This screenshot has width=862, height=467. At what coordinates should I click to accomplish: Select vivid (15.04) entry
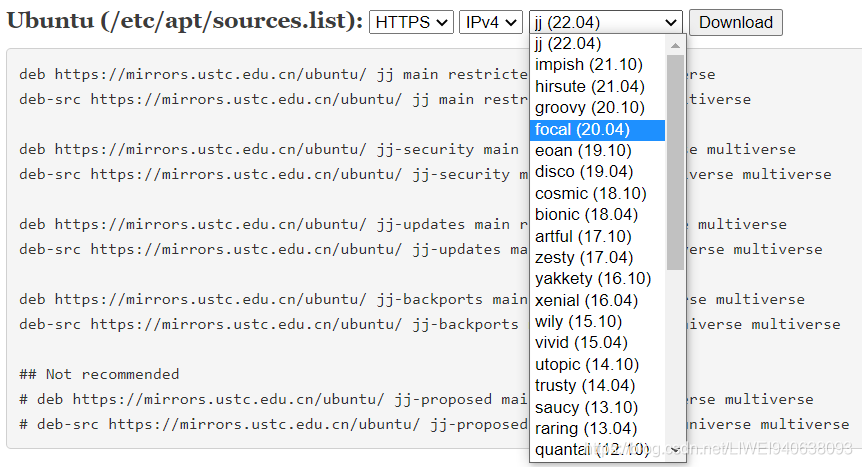tap(597, 343)
